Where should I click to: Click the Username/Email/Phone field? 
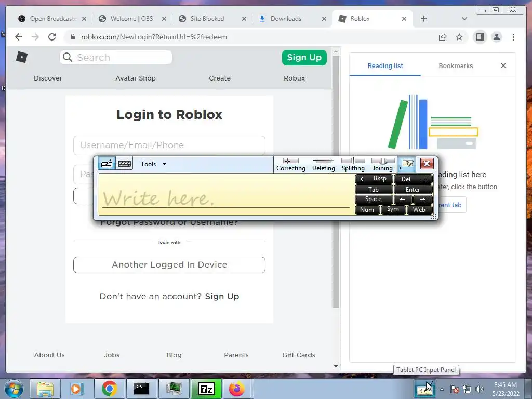click(169, 145)
